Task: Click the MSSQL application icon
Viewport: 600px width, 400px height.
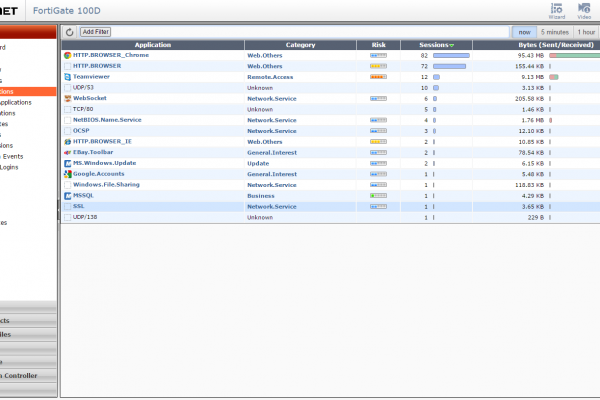Action: 68,196
